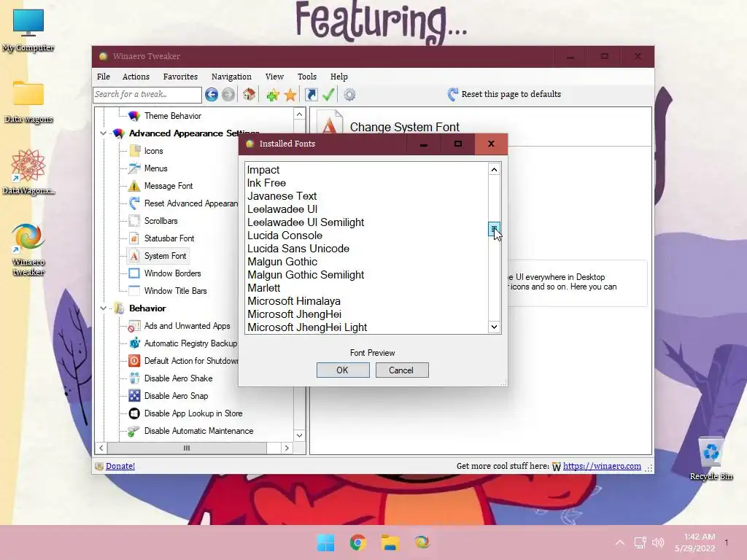
Task: Select the Menus tree entry
Action: tap(156, 168)
